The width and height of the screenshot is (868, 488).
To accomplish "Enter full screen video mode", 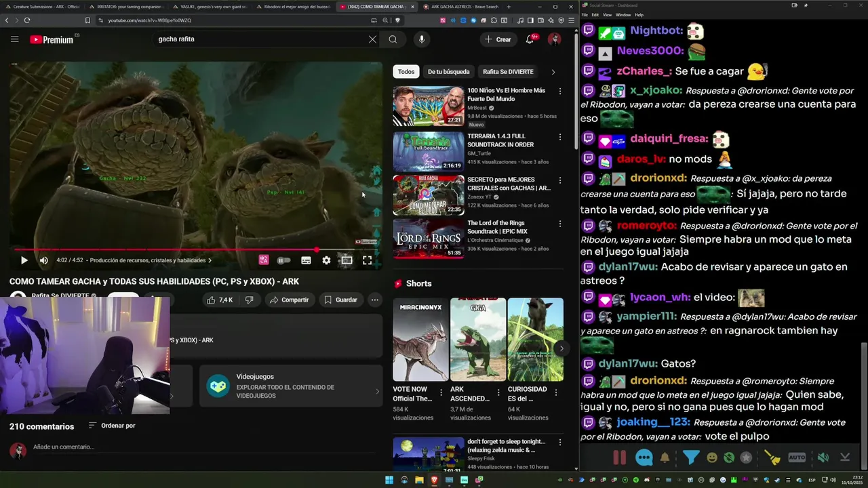I will (x=367, y=260).
